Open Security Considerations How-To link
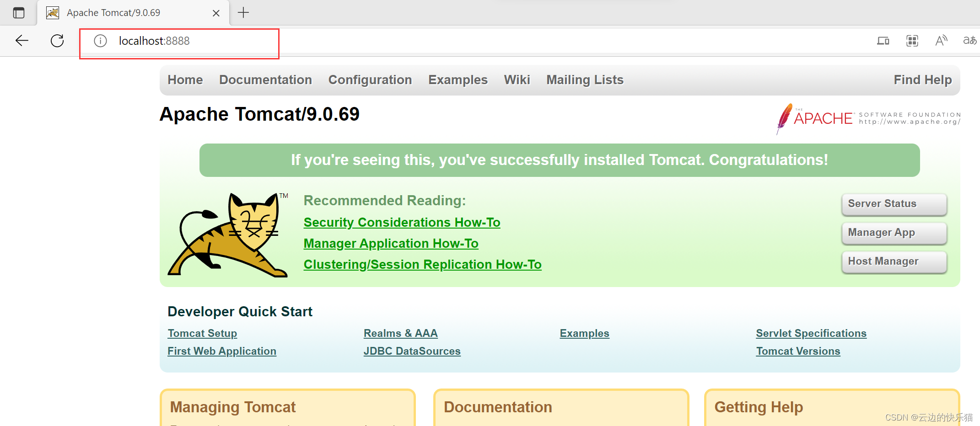980x426 pixels. point(402,222)
